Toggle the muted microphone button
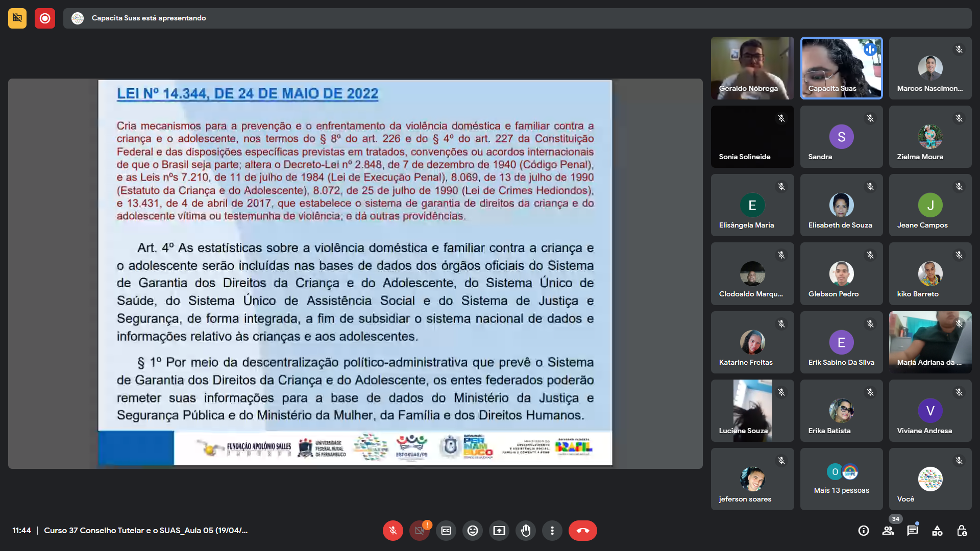 point(393,531)
